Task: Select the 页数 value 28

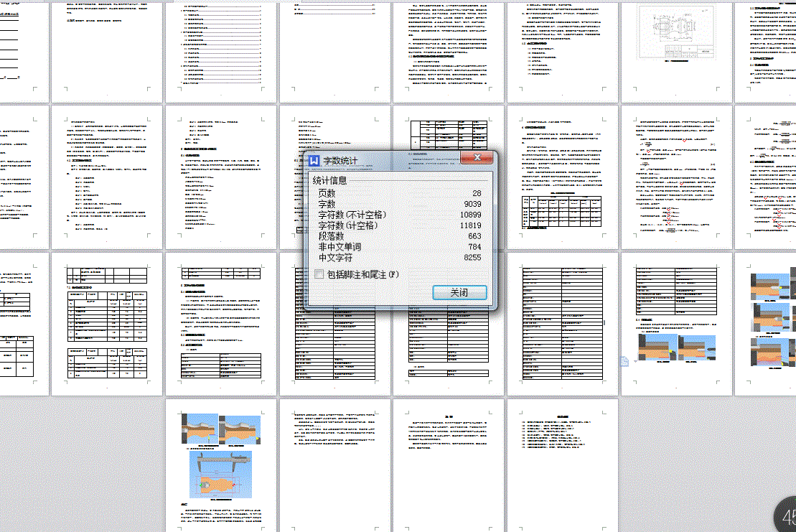Action: (477, 193)
